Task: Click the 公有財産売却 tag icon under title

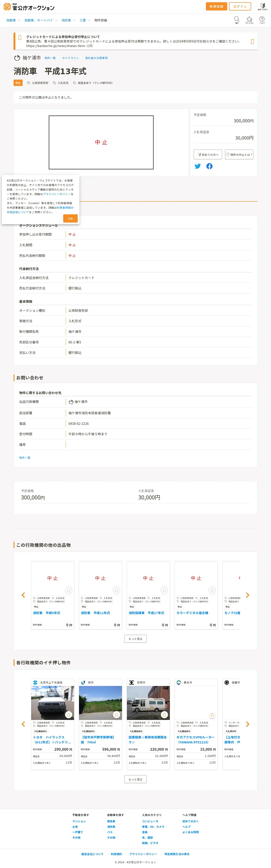Action: 29,83
